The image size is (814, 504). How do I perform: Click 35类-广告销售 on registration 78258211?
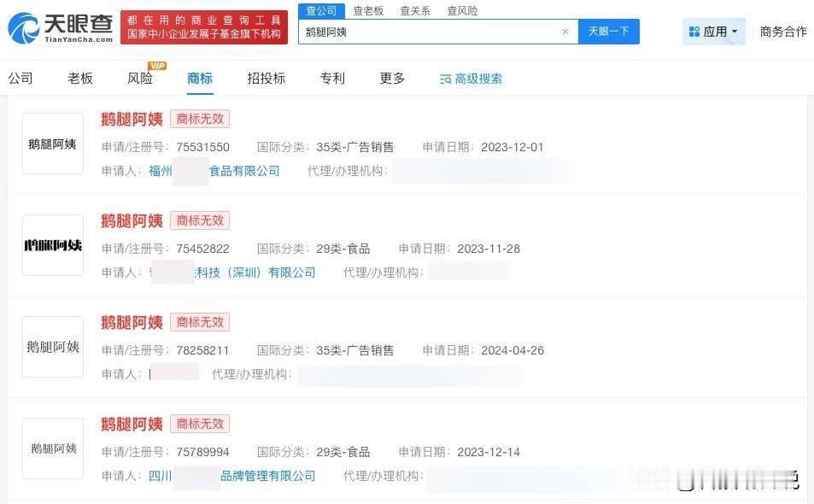[x=355, y=351]
